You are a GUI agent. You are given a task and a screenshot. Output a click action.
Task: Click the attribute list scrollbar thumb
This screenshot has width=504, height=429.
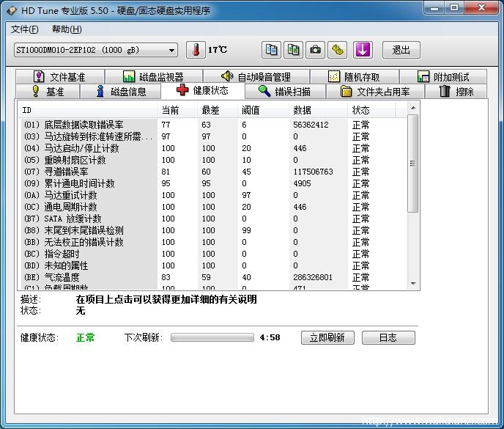tap(413, 164)
